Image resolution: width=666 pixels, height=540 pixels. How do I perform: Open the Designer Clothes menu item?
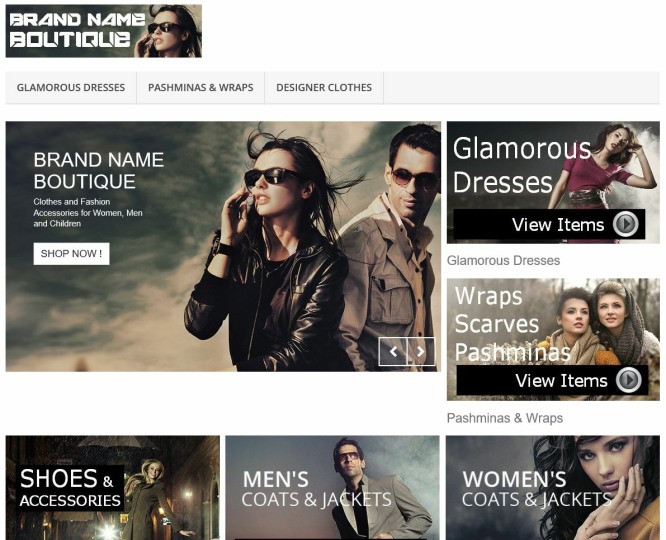click(324, 88)
